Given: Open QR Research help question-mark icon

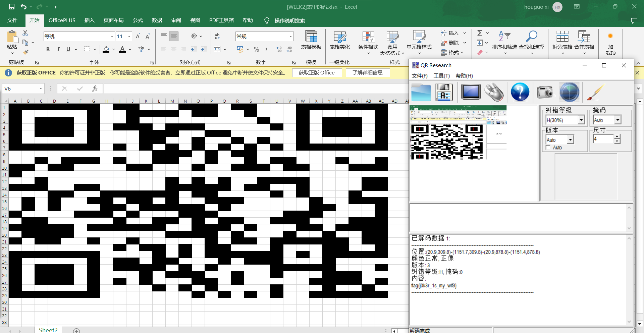Looking at the screenshot, I should (x=520, y=92).
